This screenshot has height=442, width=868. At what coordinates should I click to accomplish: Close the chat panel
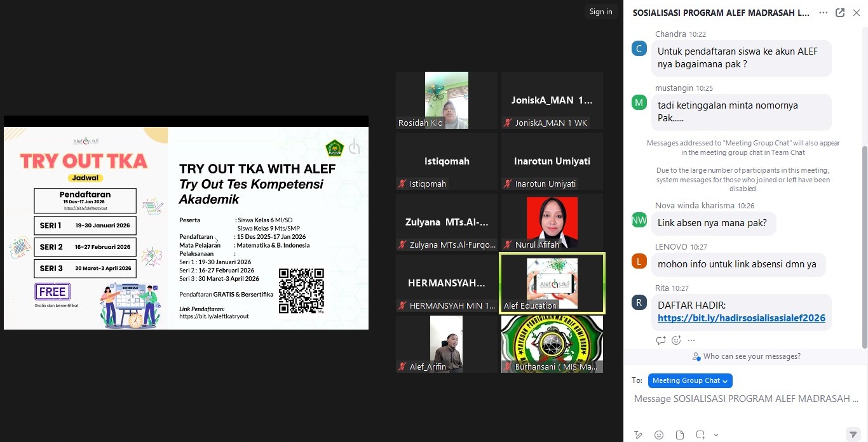point(856,12)
